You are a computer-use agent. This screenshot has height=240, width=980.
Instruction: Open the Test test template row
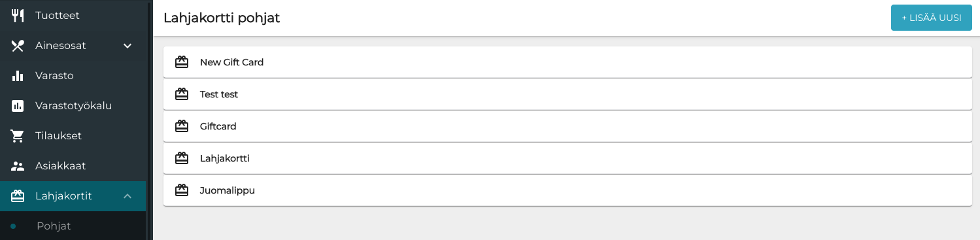pyautogui.click(x=567, y=94)
